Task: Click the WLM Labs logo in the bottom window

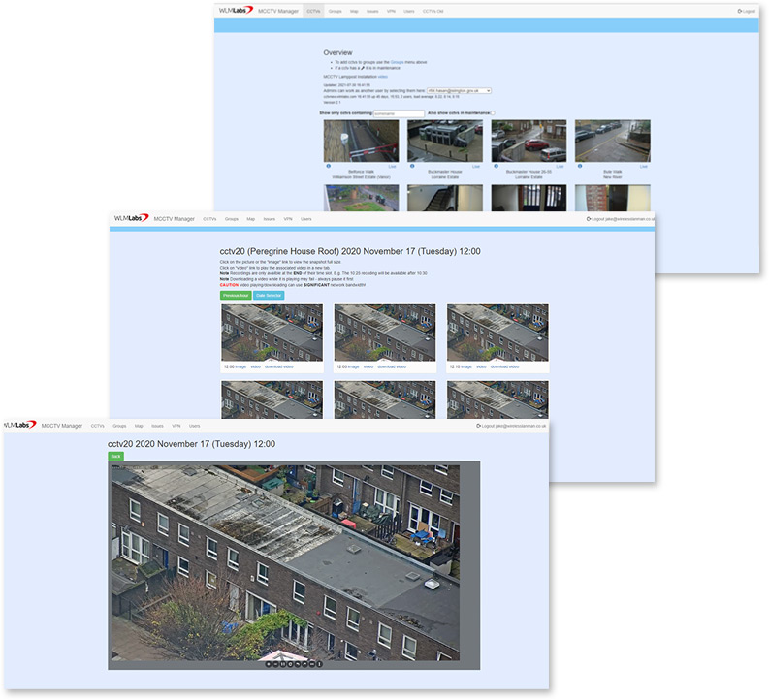Action: pos(21,425)
